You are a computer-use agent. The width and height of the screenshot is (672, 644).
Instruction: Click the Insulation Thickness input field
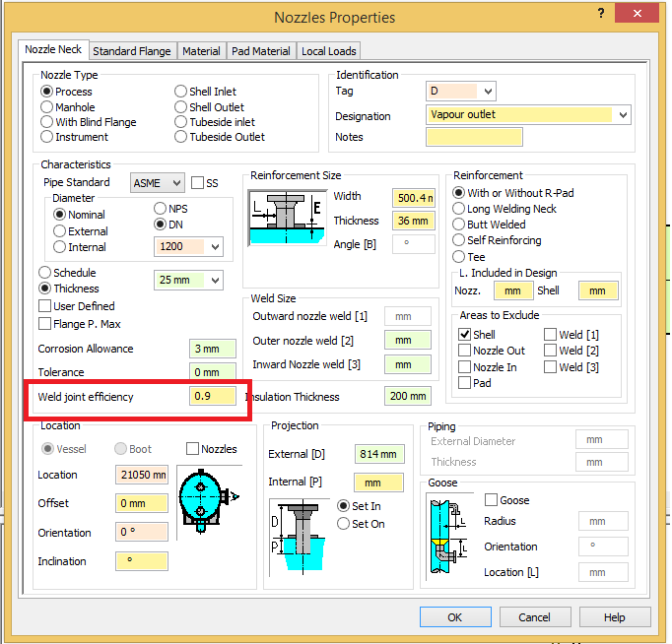(x=408, y=396)
